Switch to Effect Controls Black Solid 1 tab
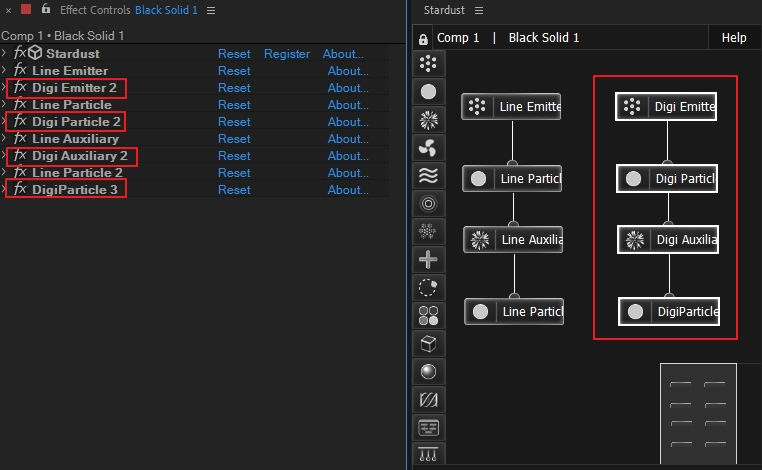Screen dimensions: 762x470 click(129, 10)
